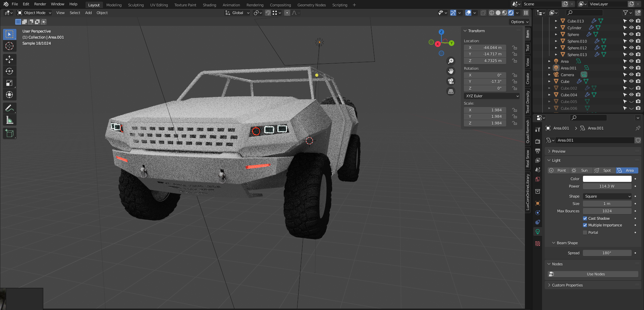Open the XYZ Euler rotation mode dropdown
Image resolution: width=644 pixels, height=310 pixels.
(492, 96)
